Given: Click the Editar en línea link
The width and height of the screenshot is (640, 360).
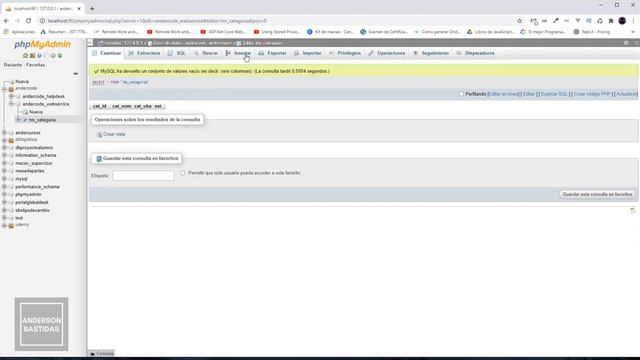Looking at the screenshot, I should [503, 94].
